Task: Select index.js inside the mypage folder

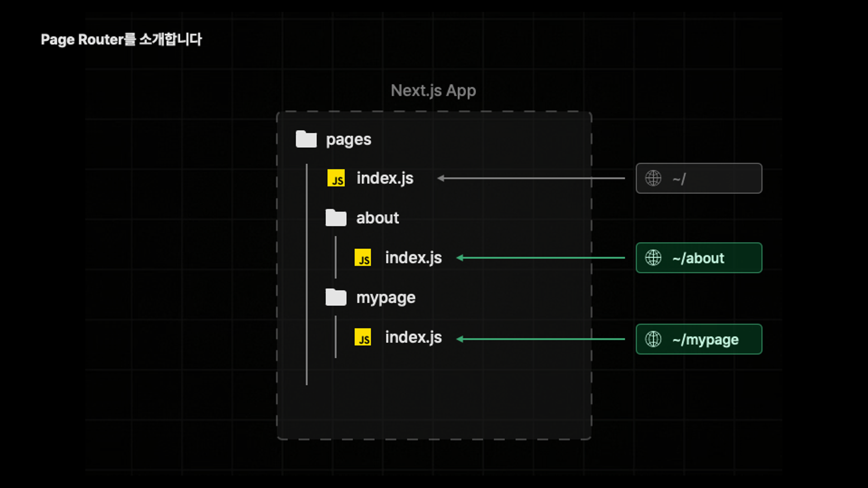Action: click(x=413, y=337)
